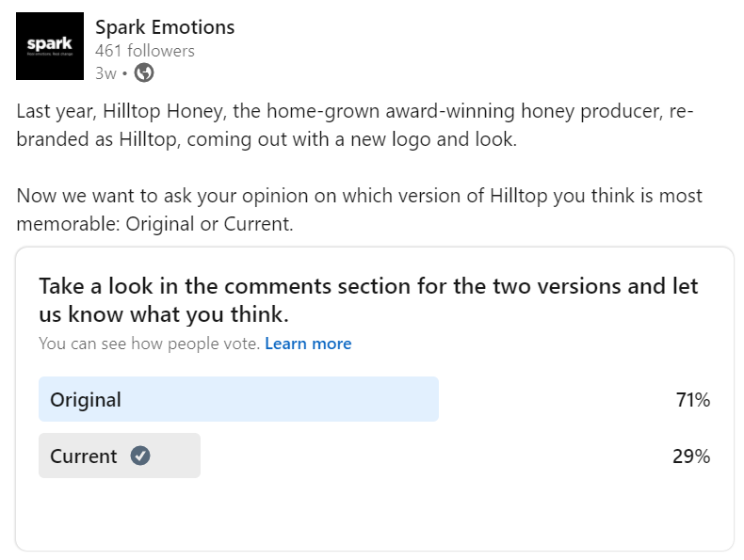Open the Learn more link
The image size is (744, 560).
click(x=308, y=344)
